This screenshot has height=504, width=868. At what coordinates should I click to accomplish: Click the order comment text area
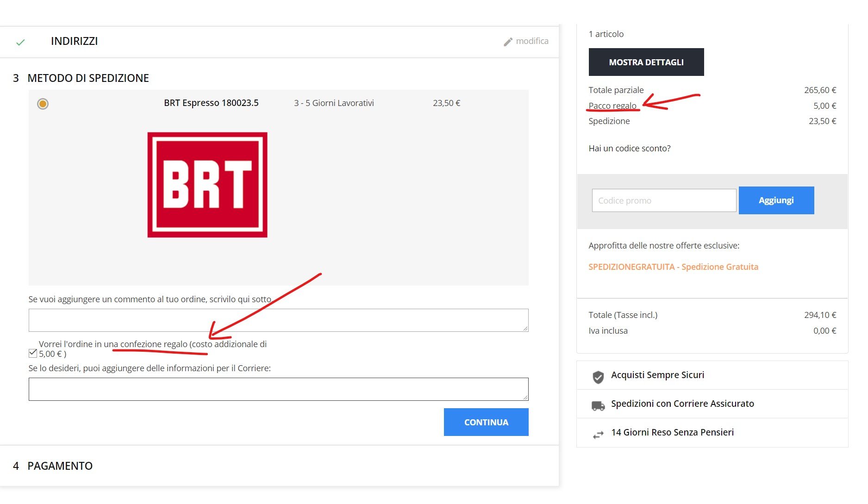click(x=278, y=320)
